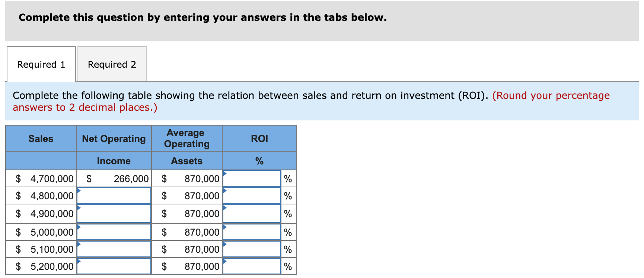Screen dimensions: 644x278
Task: Click the Average Operating Assets header
Action: tap(186, 139)
